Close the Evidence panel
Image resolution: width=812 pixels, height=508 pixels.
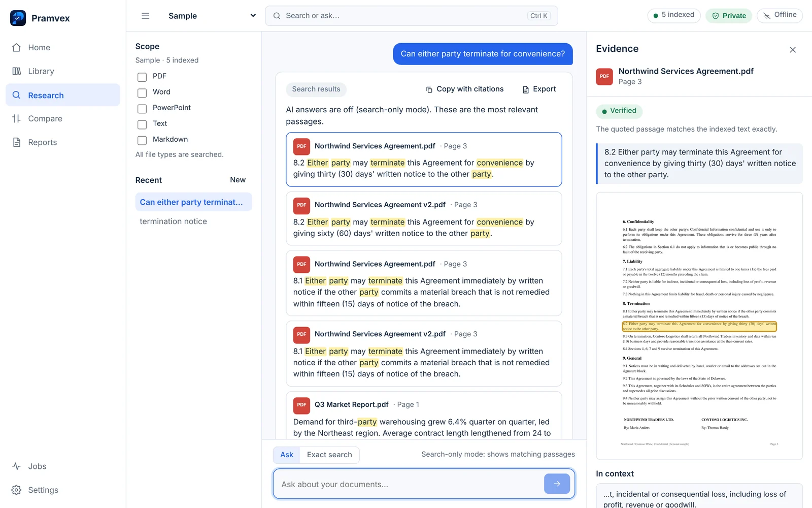pyautogui.click(x=793, y=49)
